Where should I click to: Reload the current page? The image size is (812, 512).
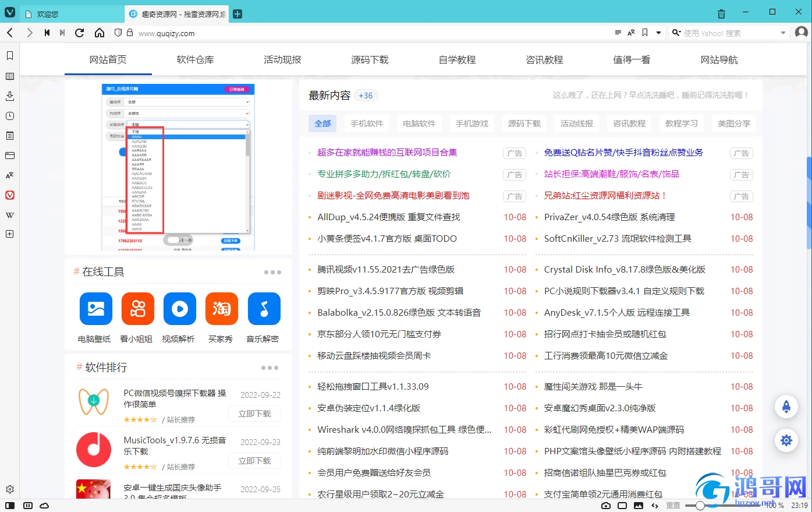coord(80,33)
